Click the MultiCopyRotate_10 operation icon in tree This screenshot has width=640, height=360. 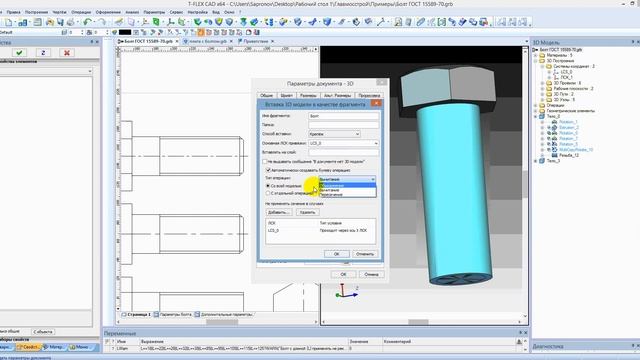555,150
